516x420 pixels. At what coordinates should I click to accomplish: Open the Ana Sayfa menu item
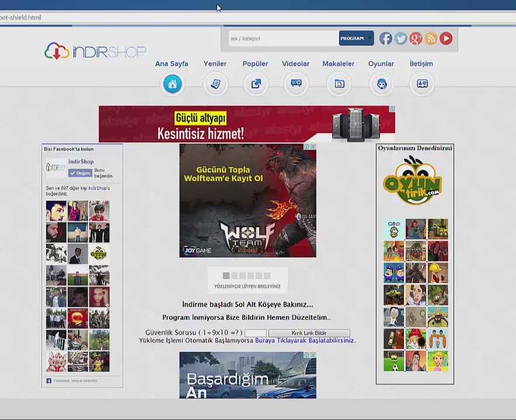(x=172, y=64)
